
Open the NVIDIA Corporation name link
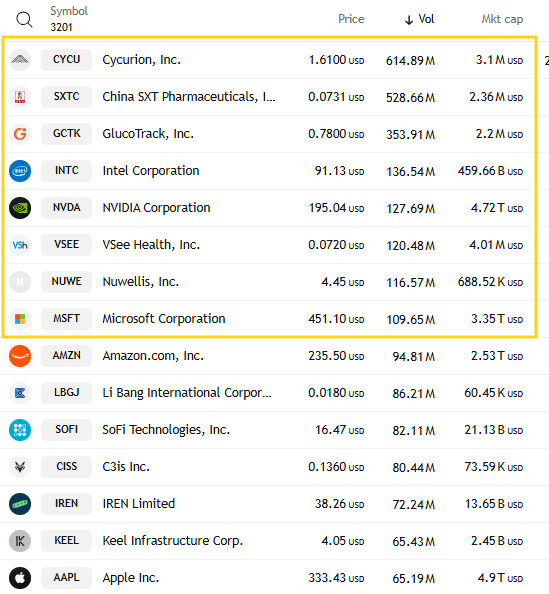click(156, 208)
